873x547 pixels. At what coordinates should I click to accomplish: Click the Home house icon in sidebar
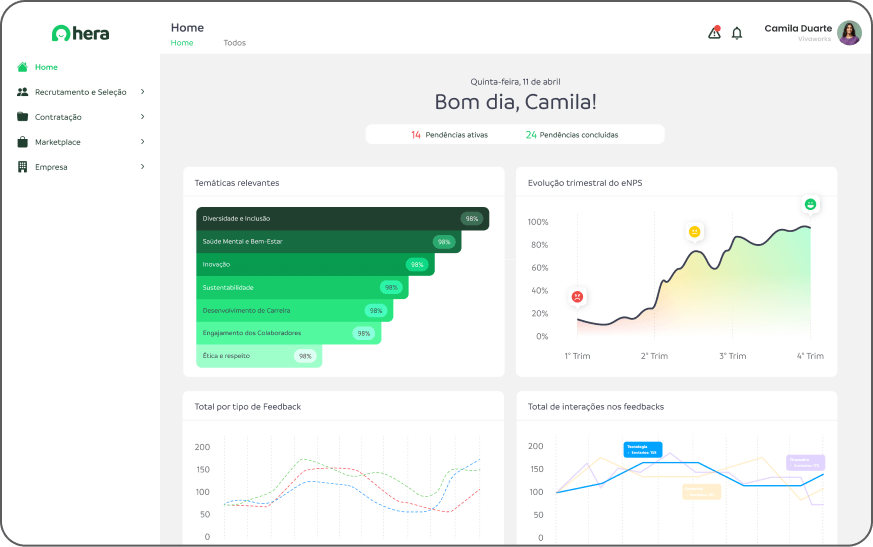(23, 67)
